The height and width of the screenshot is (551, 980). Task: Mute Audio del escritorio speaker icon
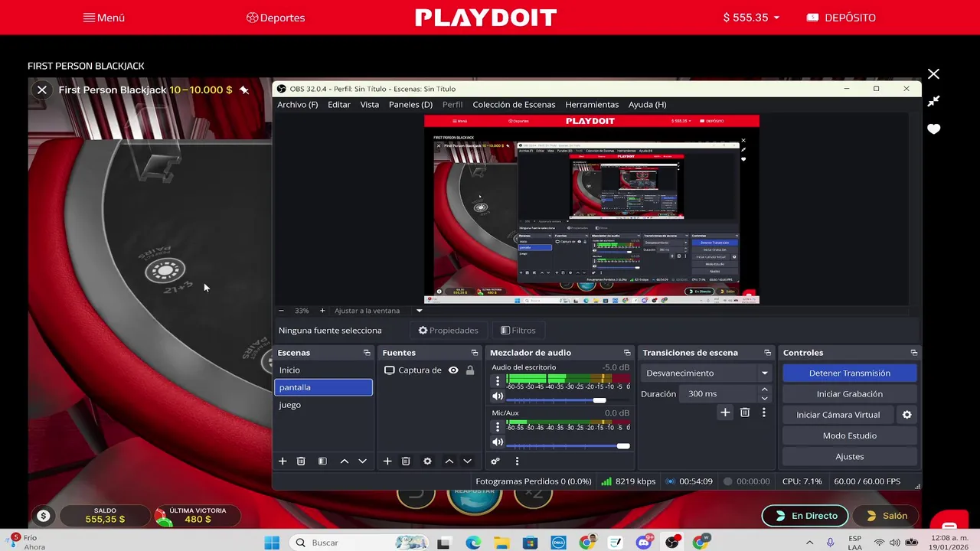point(498,396)
